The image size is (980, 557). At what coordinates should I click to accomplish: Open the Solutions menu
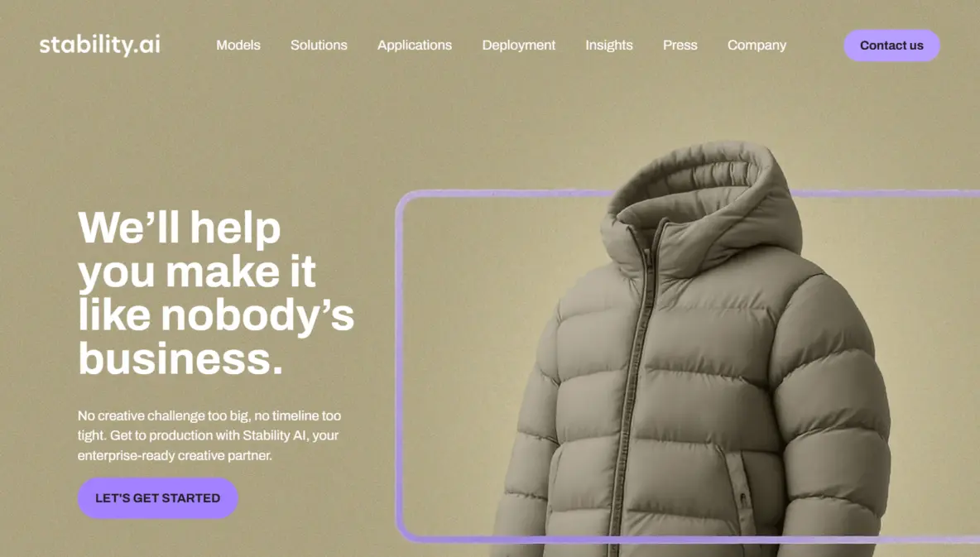tap(319, 45)
